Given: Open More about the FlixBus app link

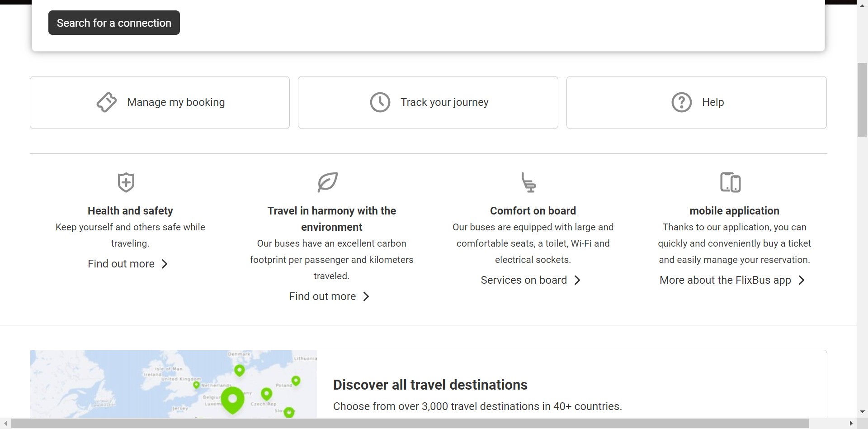Looking at the screenshot, I should point(725,280).
